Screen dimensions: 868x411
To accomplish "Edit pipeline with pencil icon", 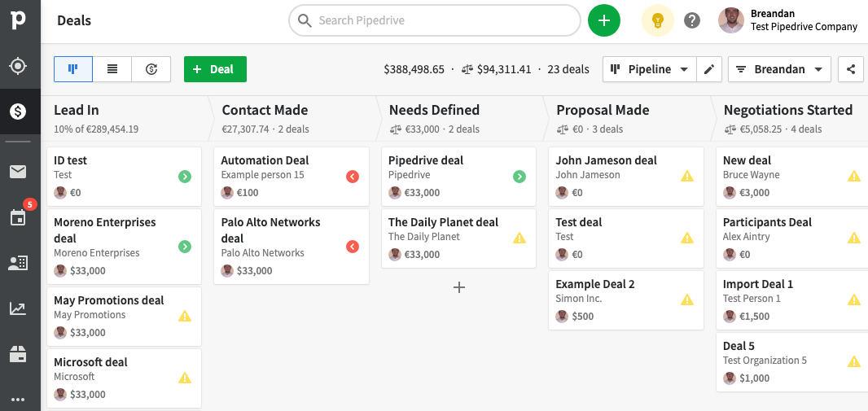I will tap(709, 69).
